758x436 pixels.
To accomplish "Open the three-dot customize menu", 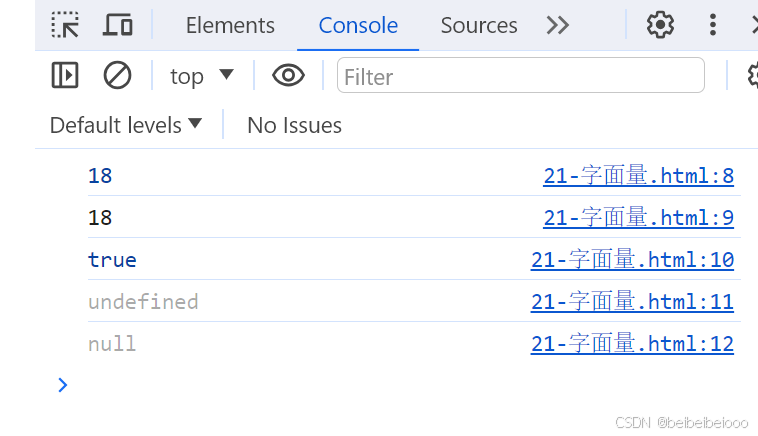I will click(713, 25).
